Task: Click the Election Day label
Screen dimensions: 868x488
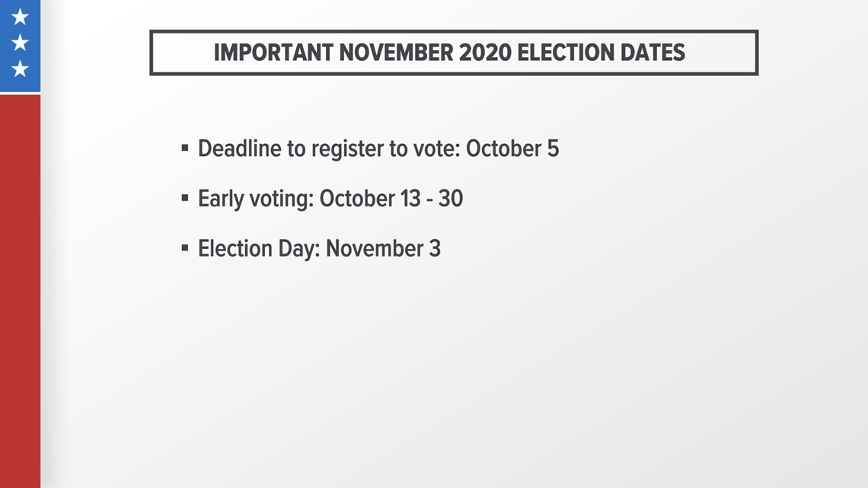Action: coord(259,248)
